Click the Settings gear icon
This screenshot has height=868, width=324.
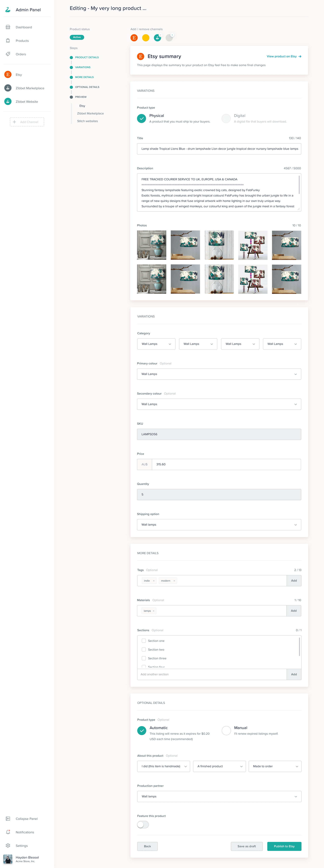tap(8, 845)
